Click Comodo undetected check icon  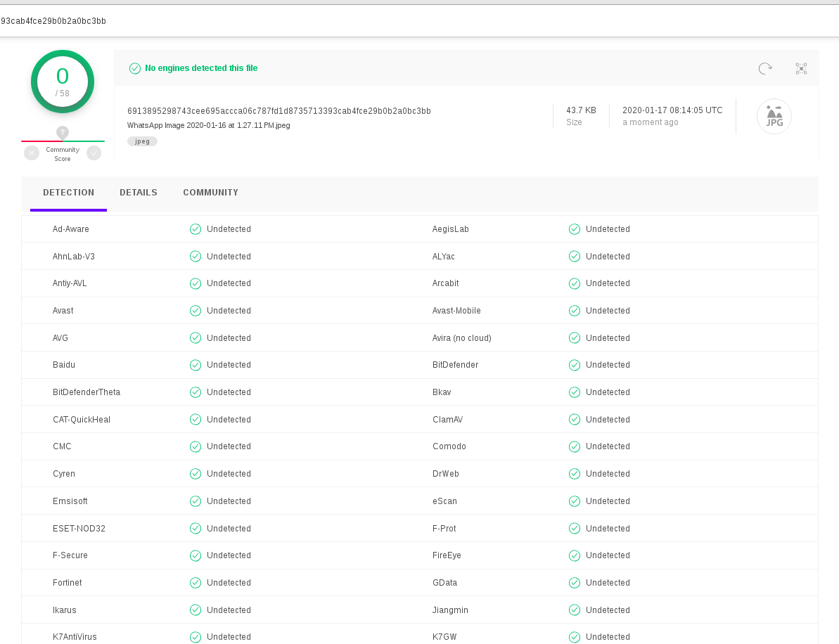pyautogui.click(x=574, y=446)
